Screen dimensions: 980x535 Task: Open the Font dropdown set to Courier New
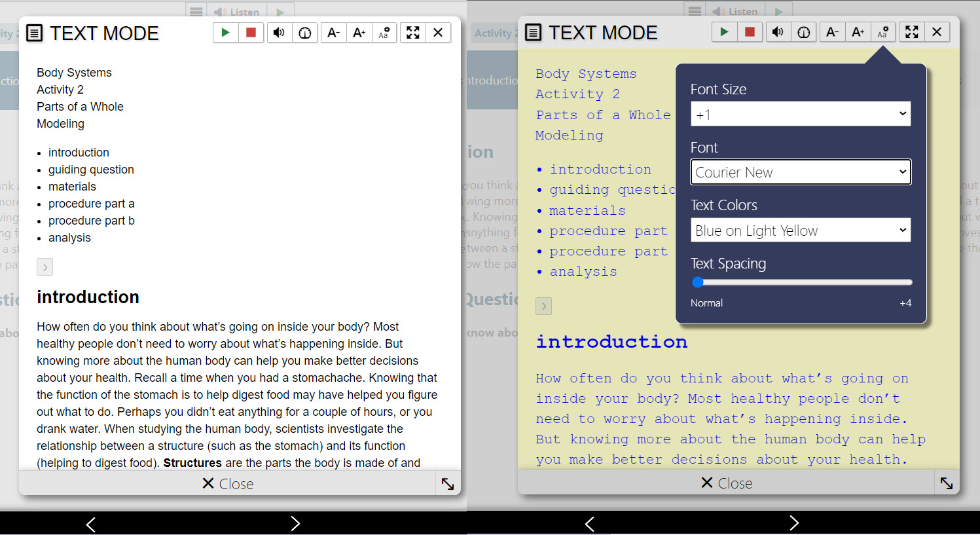(800, 172)
